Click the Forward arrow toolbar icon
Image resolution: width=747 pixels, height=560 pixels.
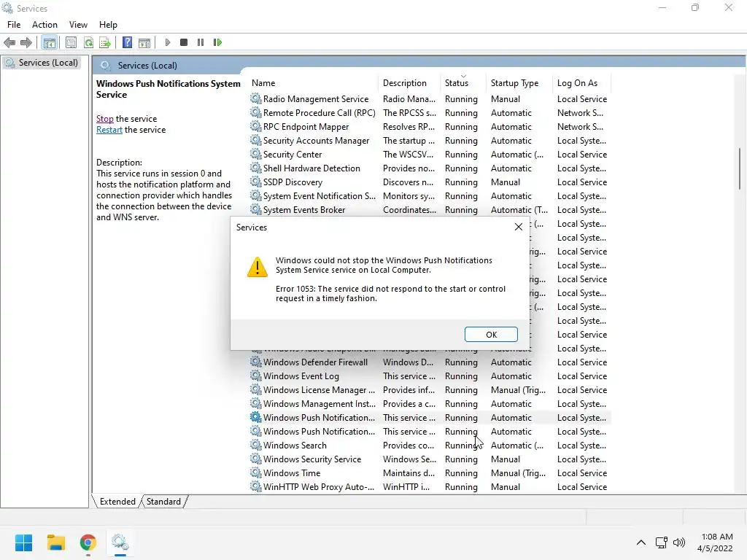click(x=26, y=42)
